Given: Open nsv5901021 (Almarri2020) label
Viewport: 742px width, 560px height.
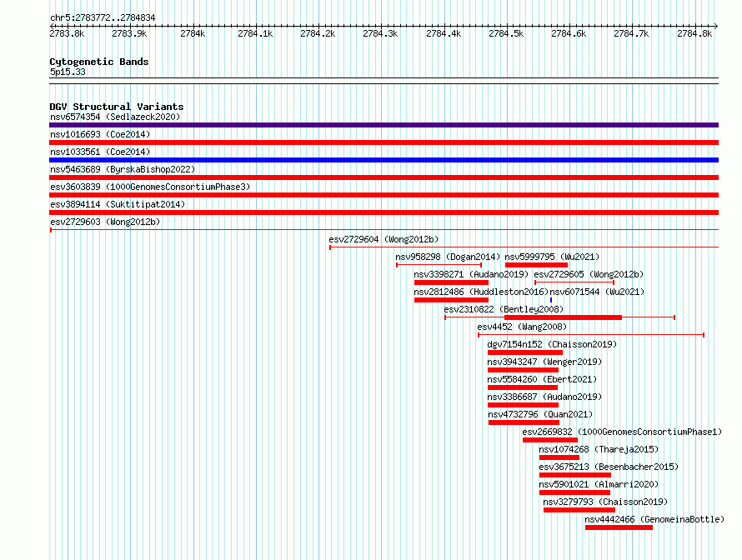Looking at the screenshot, I should pyautogui.click(x=599, y=484).
